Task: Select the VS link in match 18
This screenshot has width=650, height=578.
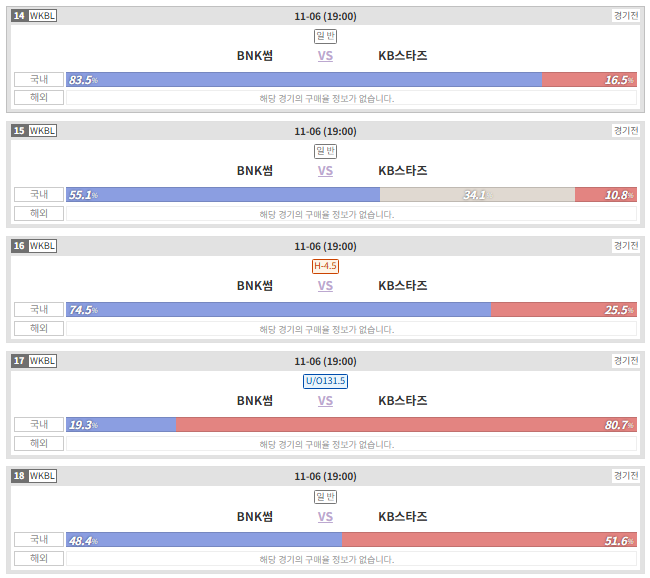Action: 325,517
